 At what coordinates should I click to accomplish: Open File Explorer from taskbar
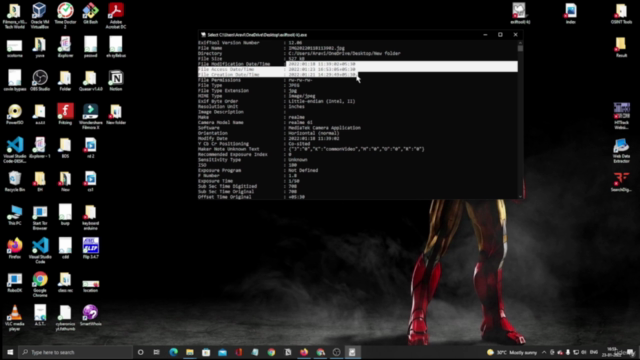[x=190, y=352]
